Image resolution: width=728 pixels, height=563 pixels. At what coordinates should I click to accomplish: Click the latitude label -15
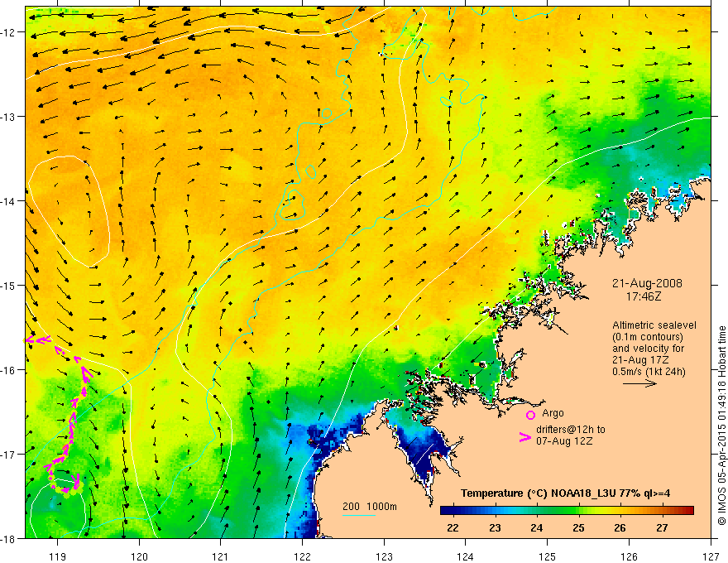pos(9,285)
